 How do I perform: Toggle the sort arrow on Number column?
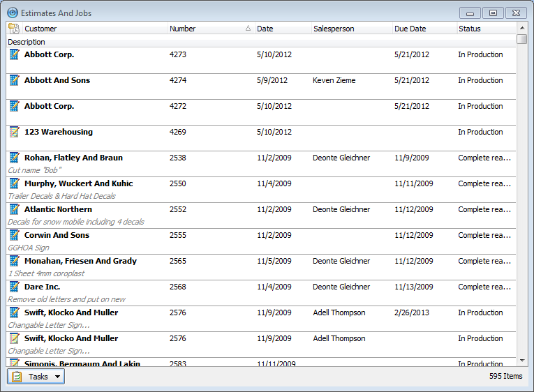click(248, 29)
